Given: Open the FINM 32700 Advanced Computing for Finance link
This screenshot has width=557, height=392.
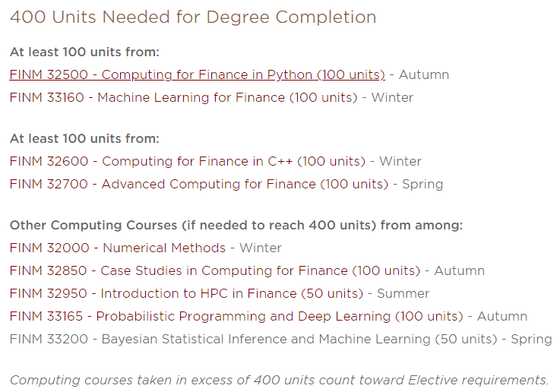Looking at the screenshot, I should click(x=199, y=184).
